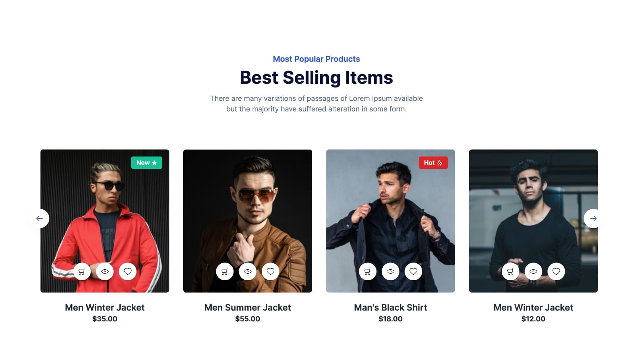Image resolution: width=633 pixels, height=364 pixels.
Task: Click the green New badge
Action: pyautogui.click(x=146, y=163)
